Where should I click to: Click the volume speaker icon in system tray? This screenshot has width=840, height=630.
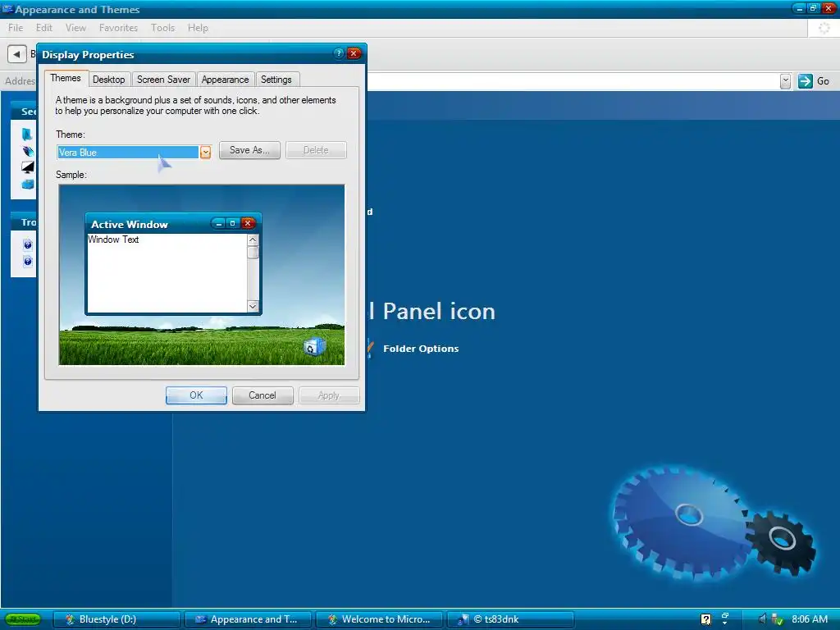click(x=762, y=619)
